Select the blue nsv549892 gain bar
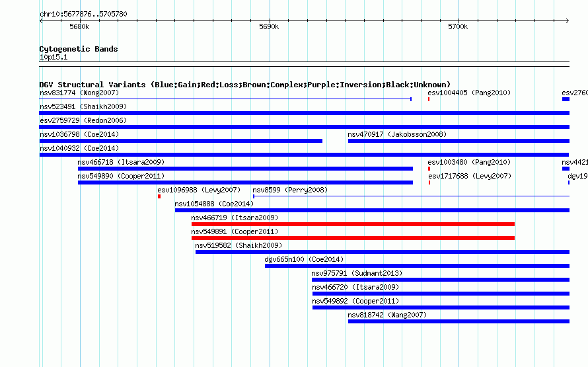 tap(441, 307)
